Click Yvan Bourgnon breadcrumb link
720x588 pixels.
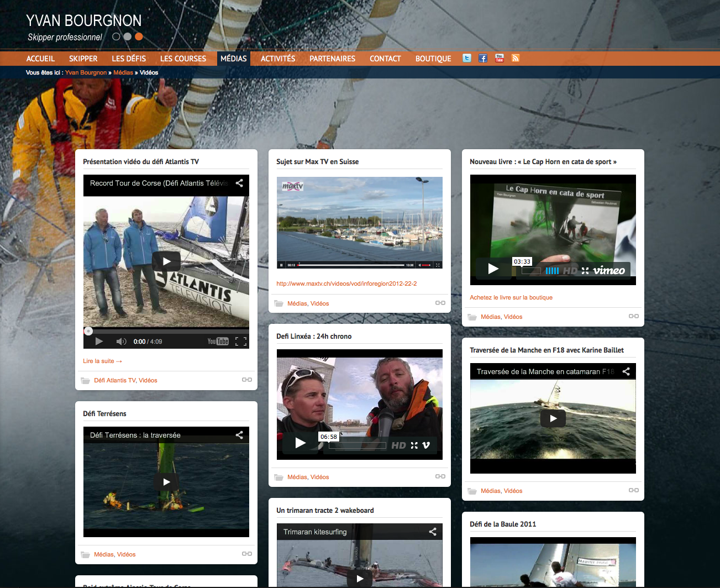pos(86,72)
